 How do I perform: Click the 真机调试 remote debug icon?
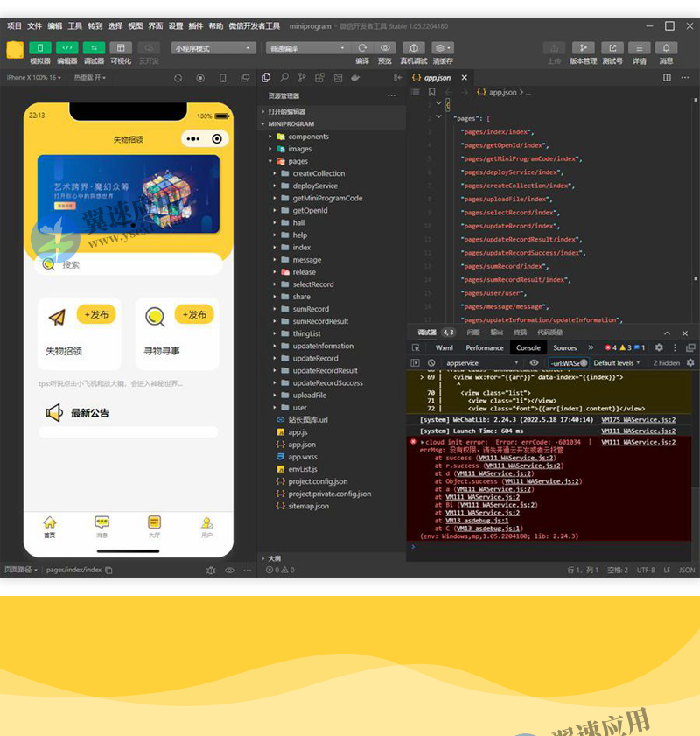(x=414, y=47)
